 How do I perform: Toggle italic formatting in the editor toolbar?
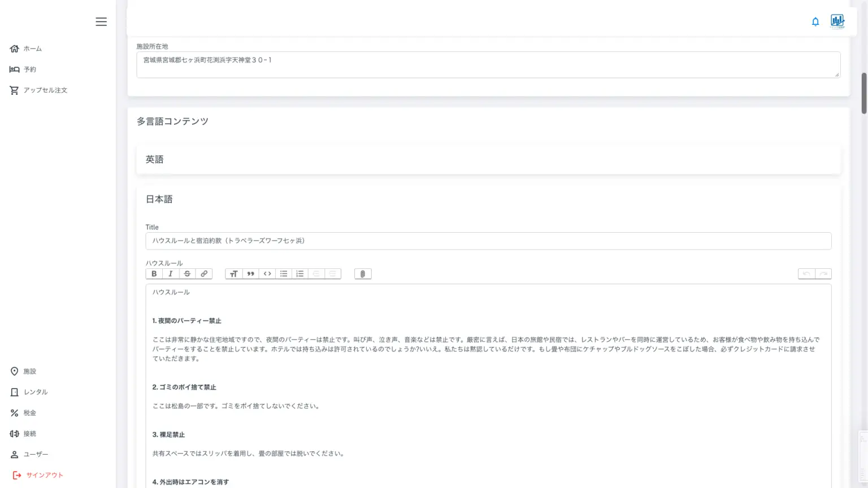coord(171,274)
